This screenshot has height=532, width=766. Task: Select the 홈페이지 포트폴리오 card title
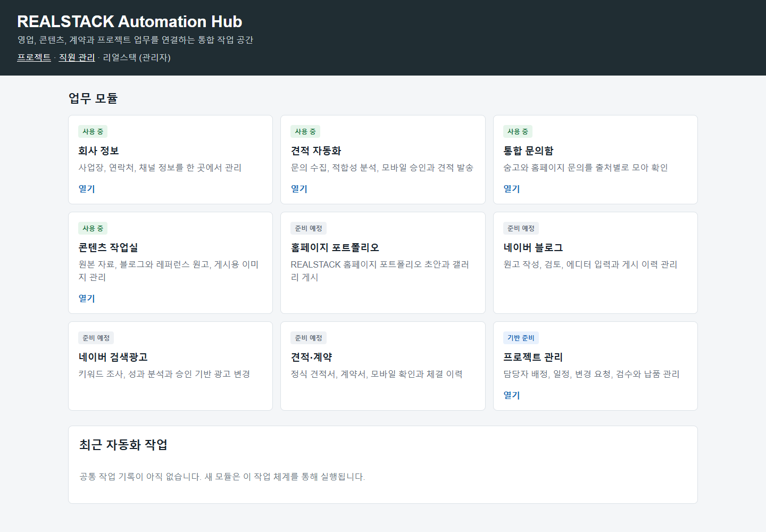(335, 247)
